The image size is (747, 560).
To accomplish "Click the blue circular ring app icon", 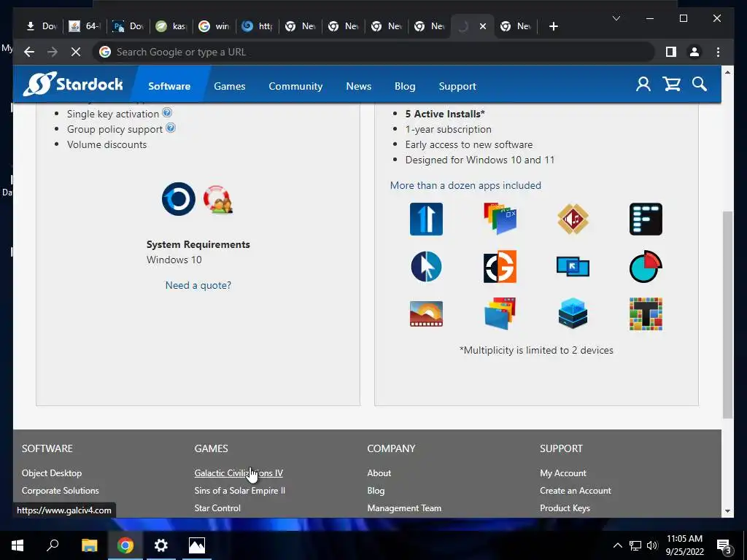I will 179,199.
